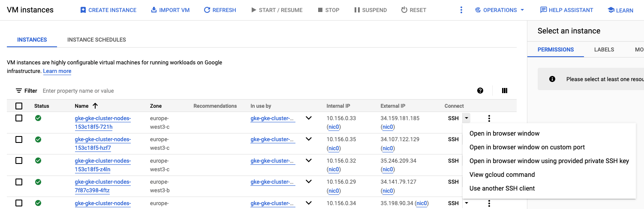Open the Labels tab in side panel
644x209 pixels.
coord(604,49)
